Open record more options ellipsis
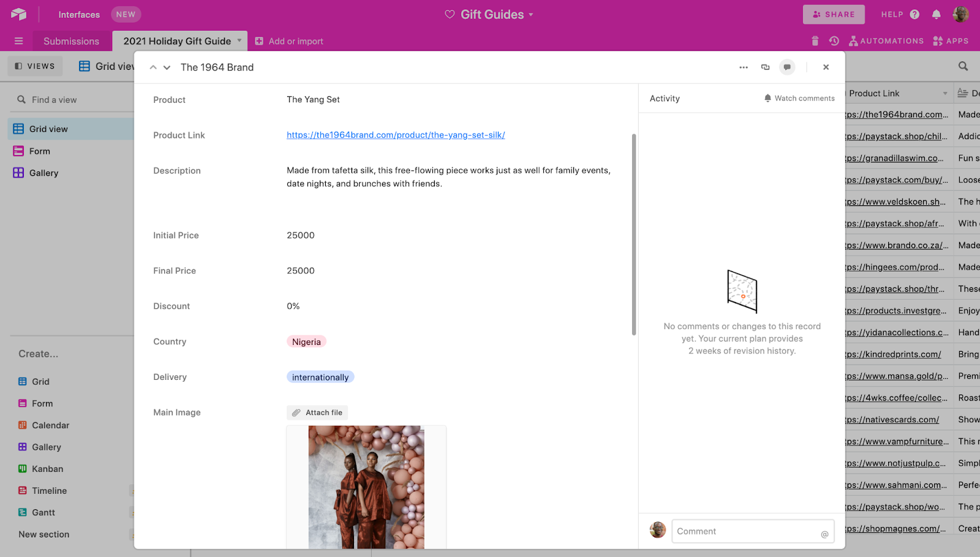 pos(744,67)
